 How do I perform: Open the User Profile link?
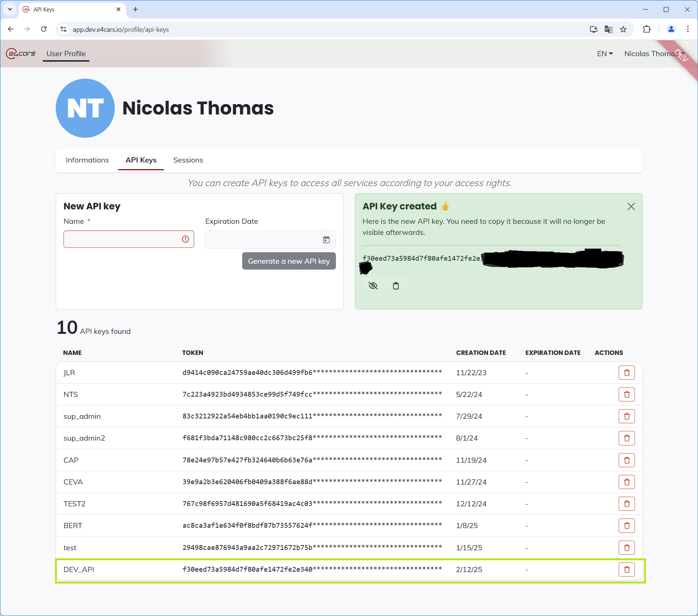tap(66, 54)
